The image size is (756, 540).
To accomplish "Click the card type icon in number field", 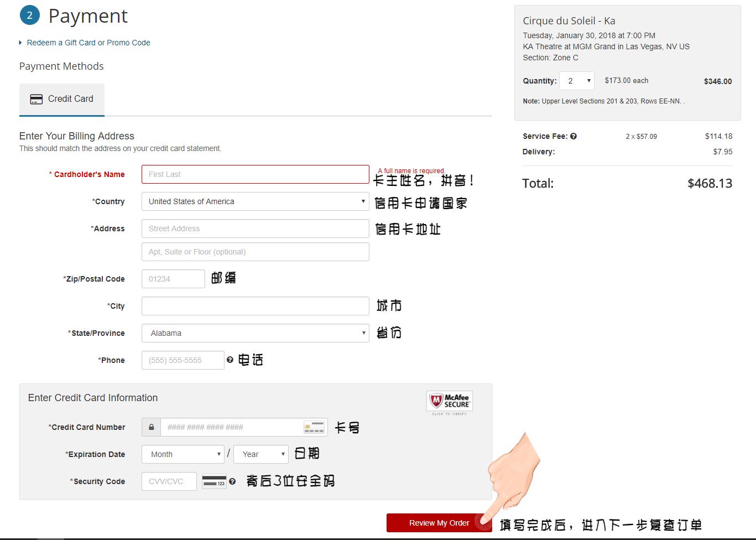I will pos(314,427).
